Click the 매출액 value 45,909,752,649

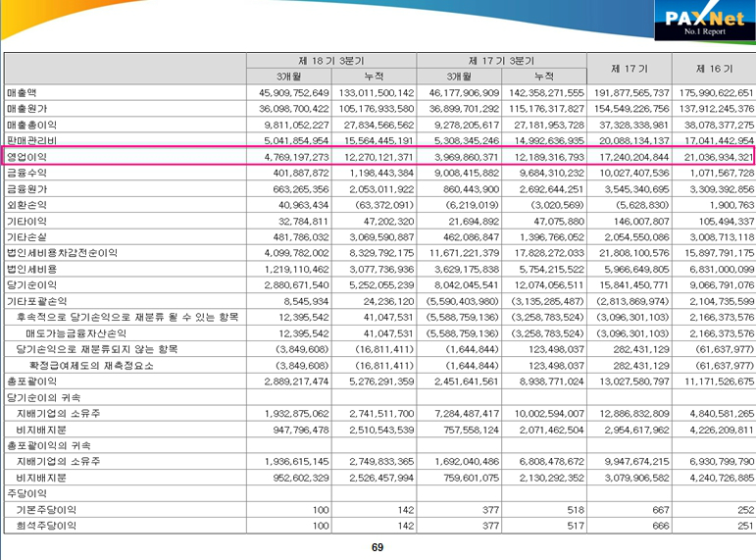pos(288,92)
